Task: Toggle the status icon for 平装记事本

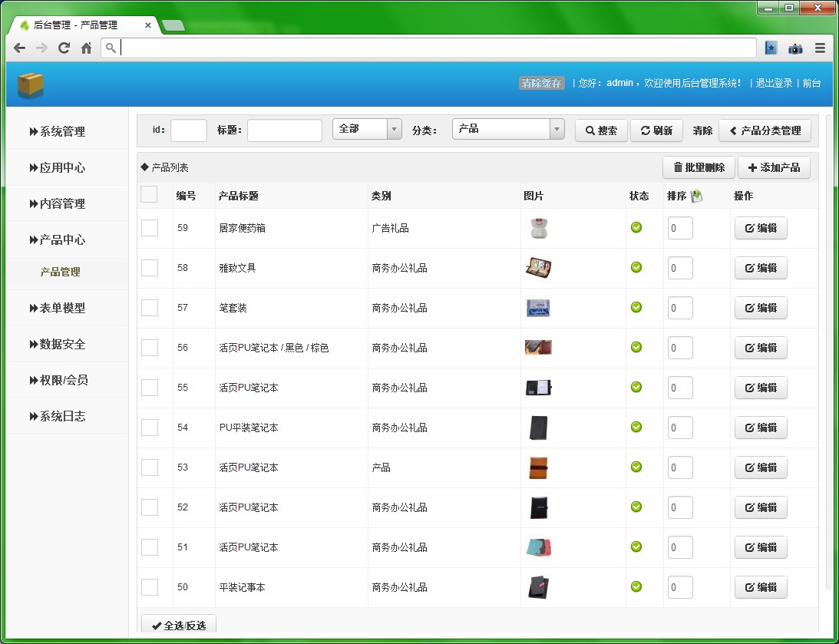Action: pos(636,586)
